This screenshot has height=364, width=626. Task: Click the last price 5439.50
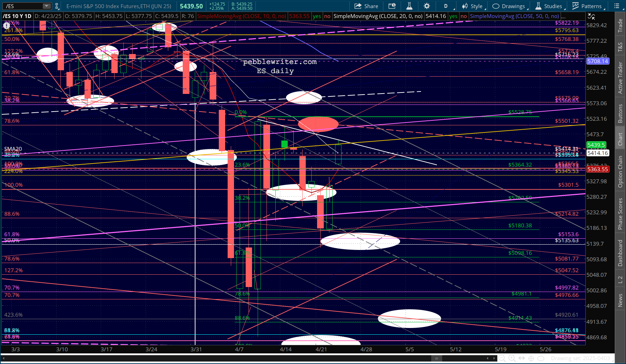pyautogui.click(x=191, y=6)
